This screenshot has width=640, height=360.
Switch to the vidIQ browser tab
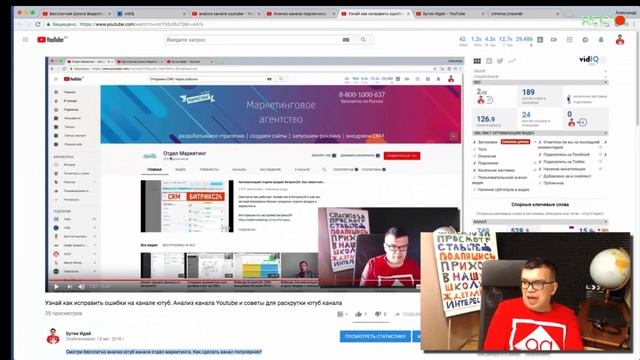[x=151, y=13]
